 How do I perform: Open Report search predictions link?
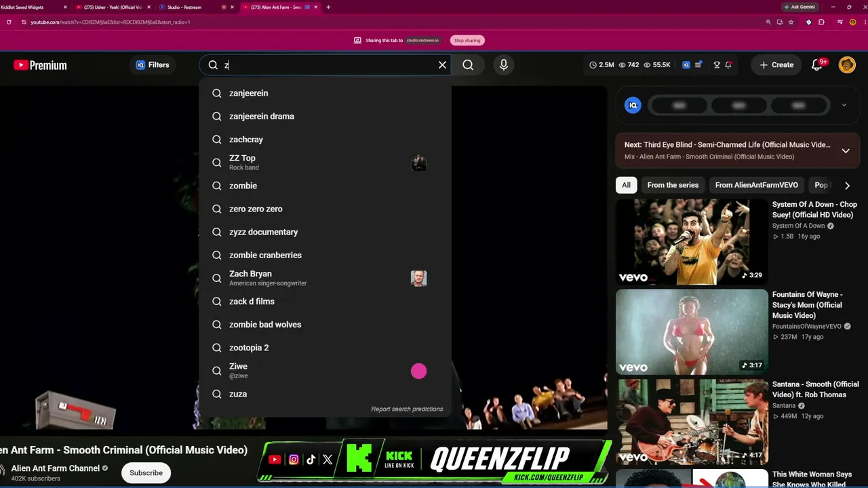point(407,409)
